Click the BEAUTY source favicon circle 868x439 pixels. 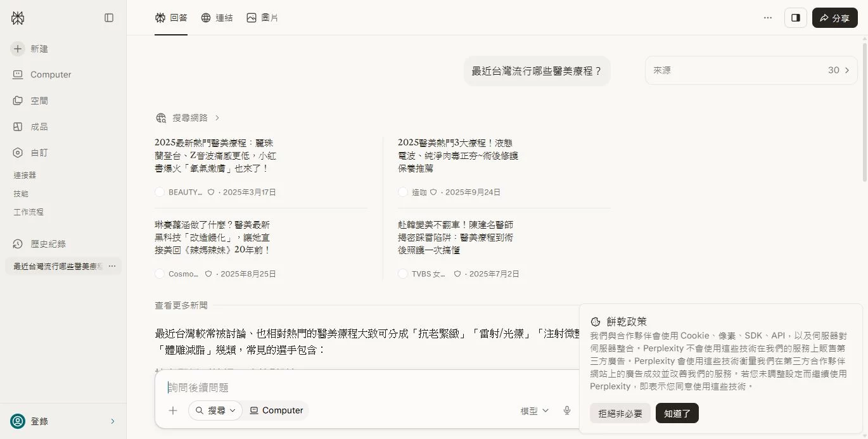point(160,192)
